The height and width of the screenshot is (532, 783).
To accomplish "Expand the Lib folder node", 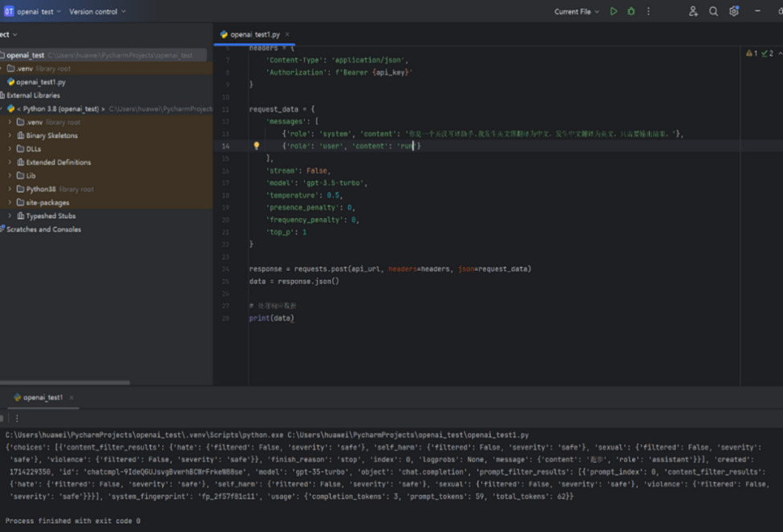I will point(10,176).
